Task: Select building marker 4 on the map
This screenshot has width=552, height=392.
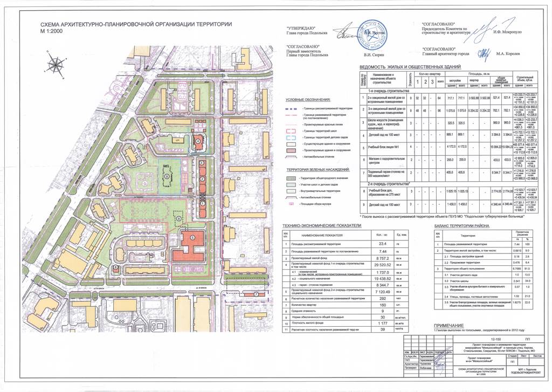Action: [x=198, y=141]
